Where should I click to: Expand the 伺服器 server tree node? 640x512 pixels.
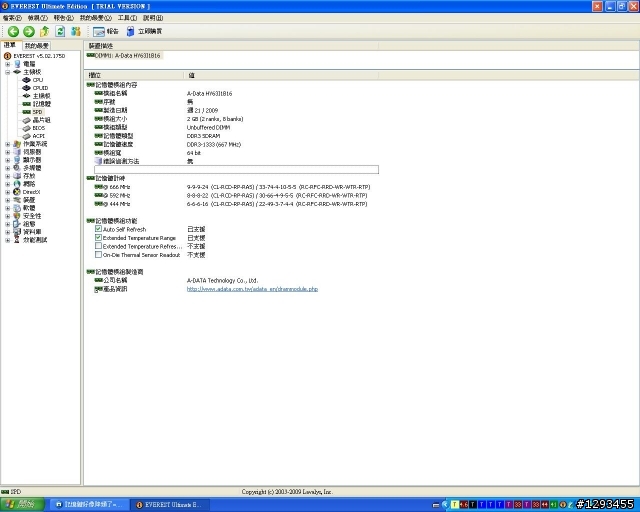click(x=7, y=152)
